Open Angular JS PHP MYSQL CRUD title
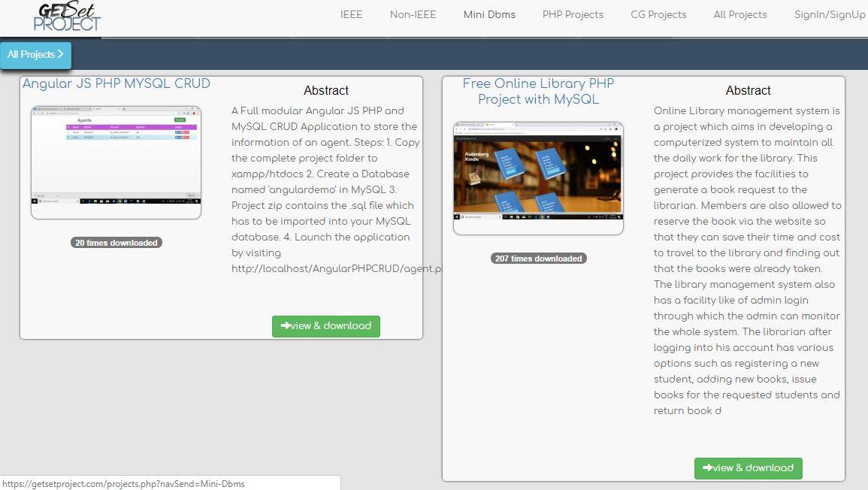The width and height of the screenshot is (868, 490). coord(116,83)
